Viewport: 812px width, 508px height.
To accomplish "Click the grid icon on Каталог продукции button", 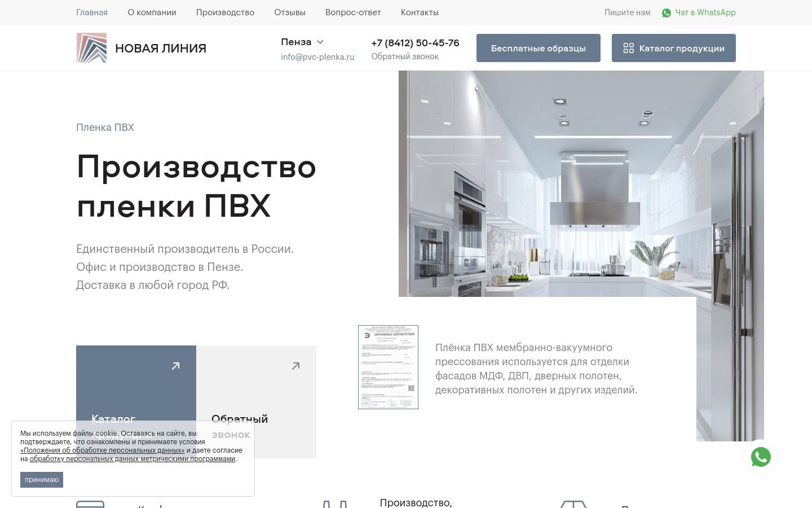I will (x=628, y=48).
